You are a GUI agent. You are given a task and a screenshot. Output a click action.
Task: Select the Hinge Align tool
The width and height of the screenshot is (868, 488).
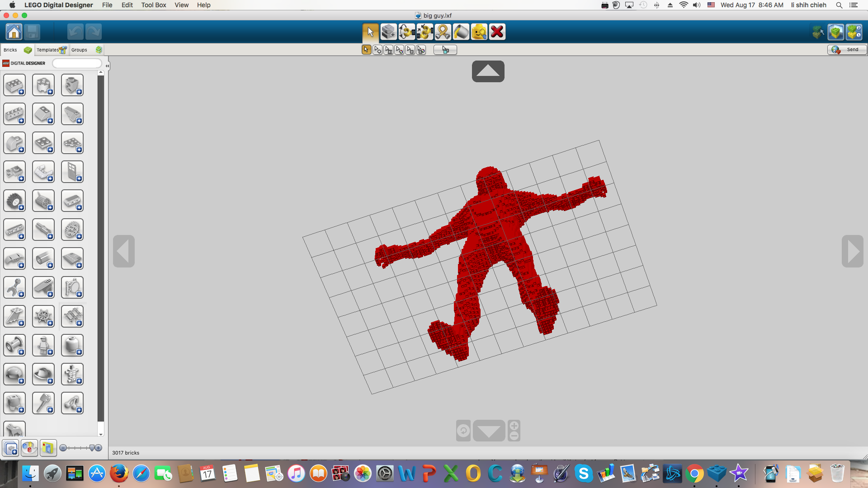pos(425,32)
